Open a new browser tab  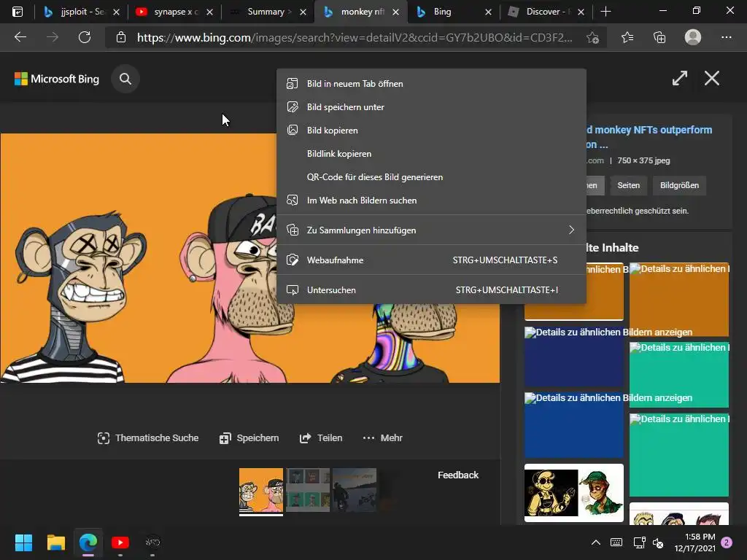point(605,12)
